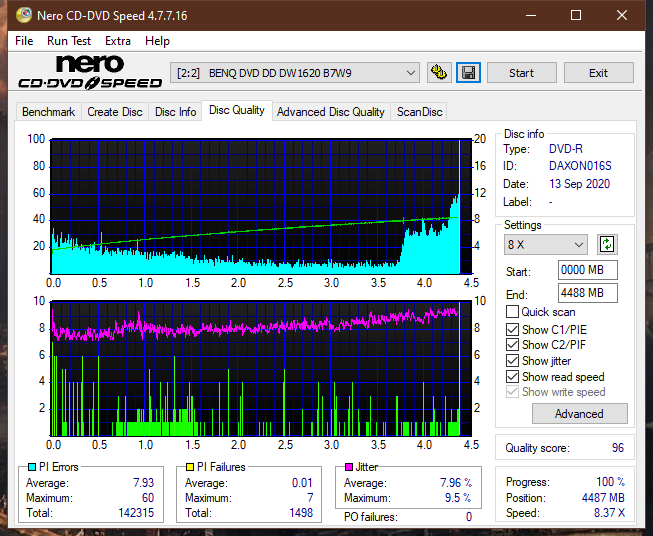Open the BENQ drive selection dropdown
653x536 pixels.
pyautogui.click(x=295, y=73)
